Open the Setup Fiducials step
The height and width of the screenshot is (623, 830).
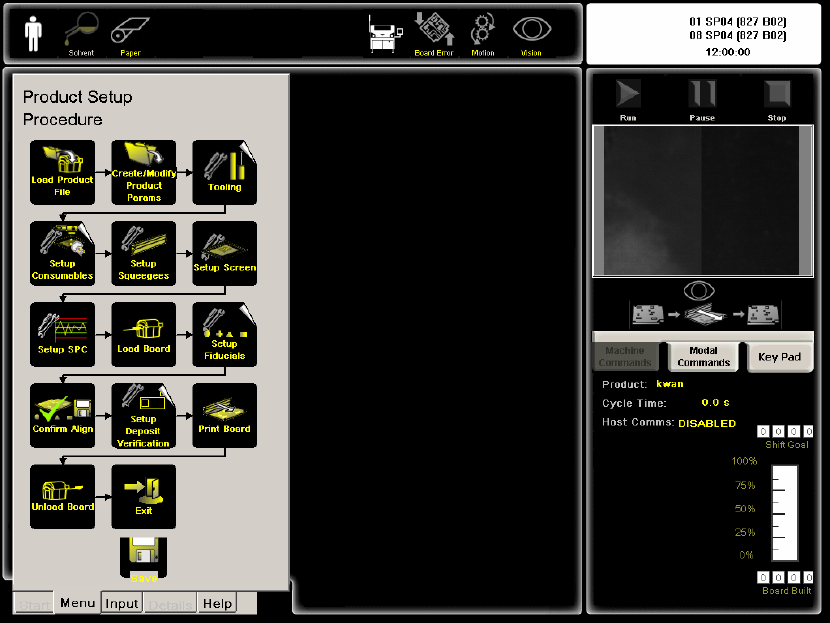224,335
